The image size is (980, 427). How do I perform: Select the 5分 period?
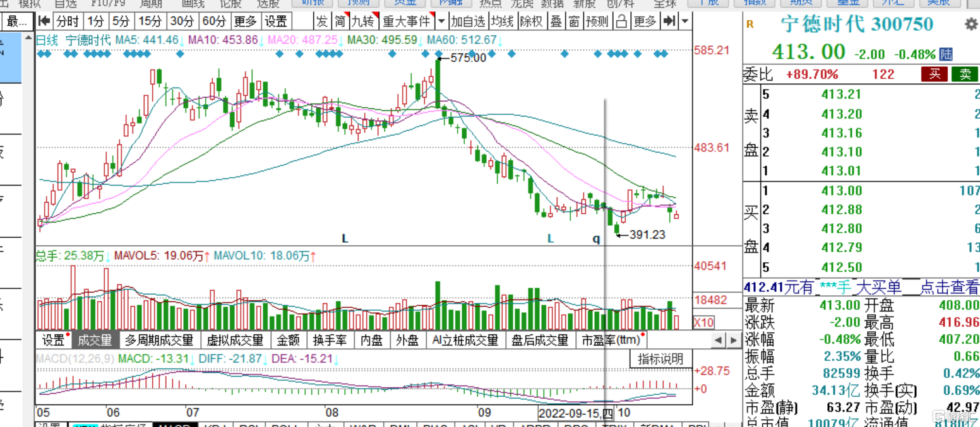[x=121, y=21]
